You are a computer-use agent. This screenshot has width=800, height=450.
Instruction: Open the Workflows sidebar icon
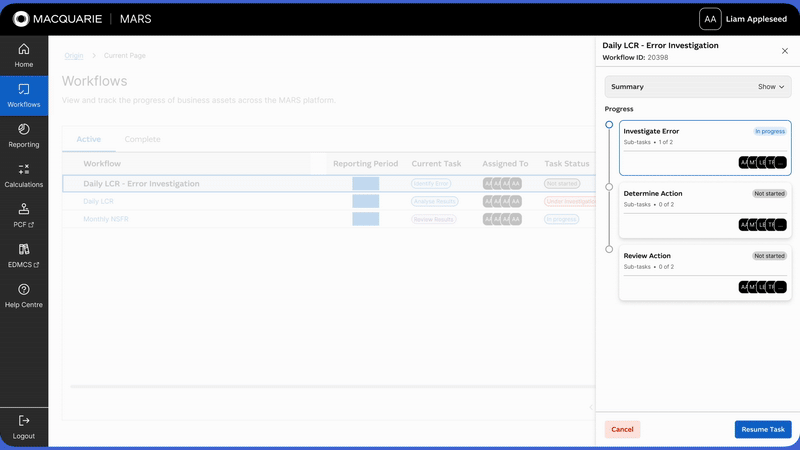pos(23,89)
